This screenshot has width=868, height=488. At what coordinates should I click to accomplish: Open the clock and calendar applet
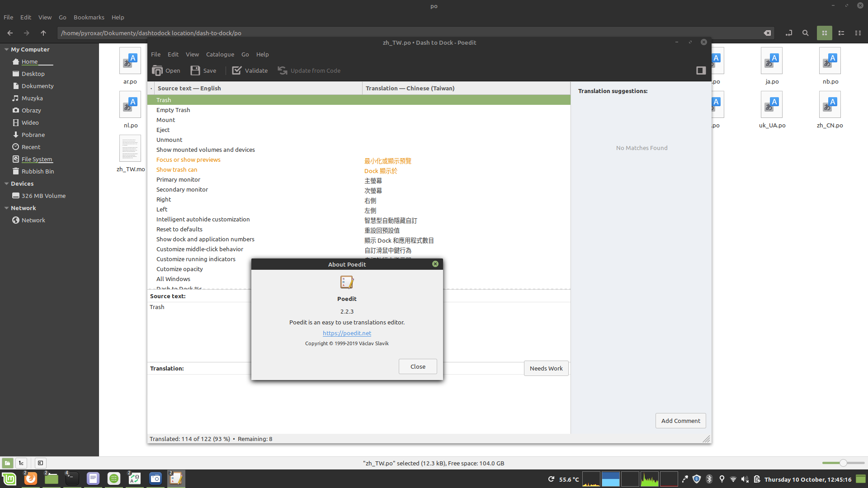pos(807,479)
